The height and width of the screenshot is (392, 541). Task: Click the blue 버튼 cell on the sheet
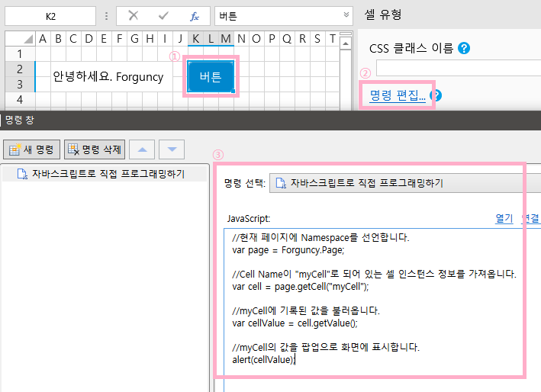point(211,76)
